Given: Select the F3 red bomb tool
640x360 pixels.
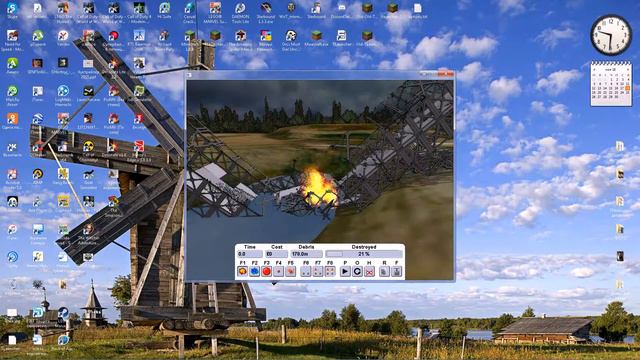Looking at the screenshot, I should (267, 271).
